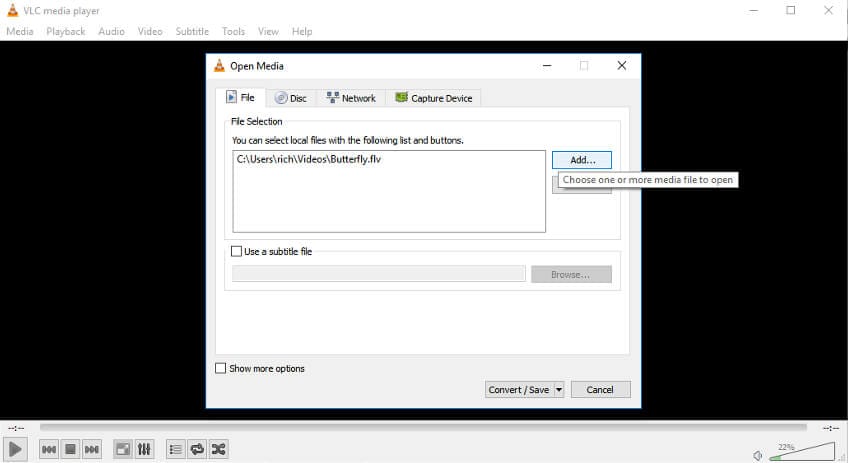Toggle the playlist view icon
This screenshot has height=463, width=848.
(x=175, y=449)
